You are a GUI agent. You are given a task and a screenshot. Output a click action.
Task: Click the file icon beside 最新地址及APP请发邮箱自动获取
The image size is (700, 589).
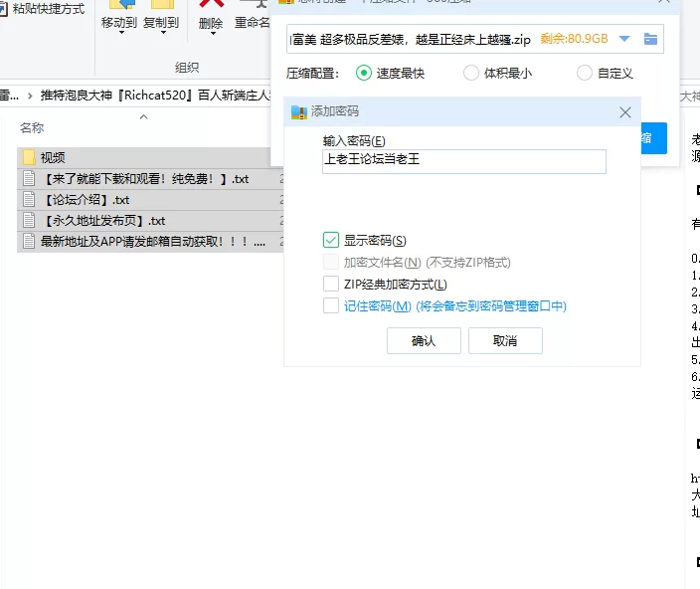29,241
